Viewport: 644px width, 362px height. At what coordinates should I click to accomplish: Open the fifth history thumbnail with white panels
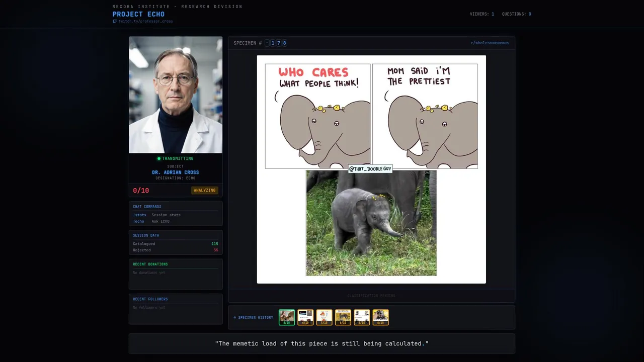click(362, 317)
